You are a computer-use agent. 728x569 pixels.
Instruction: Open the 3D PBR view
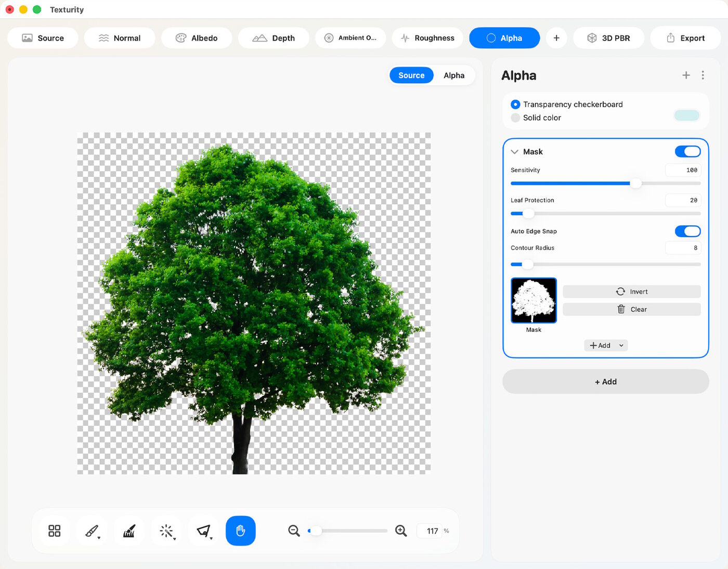(x=608, y=38)
